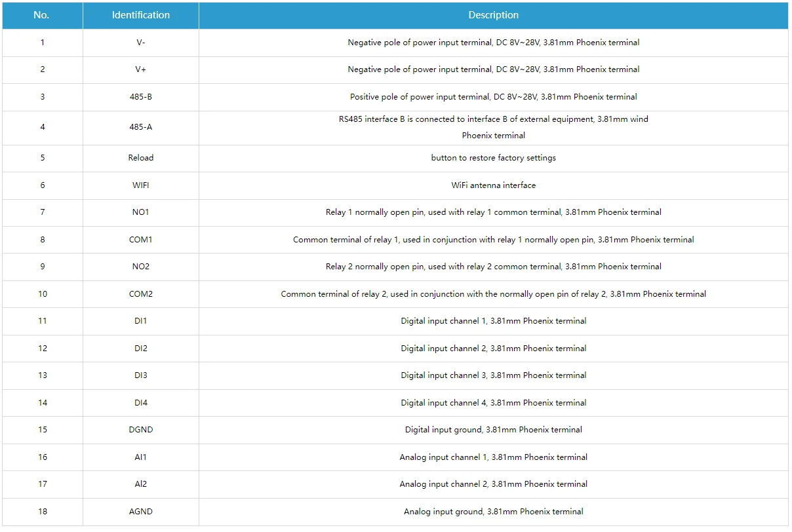Select the NO2 identification cell

(140, 267)
